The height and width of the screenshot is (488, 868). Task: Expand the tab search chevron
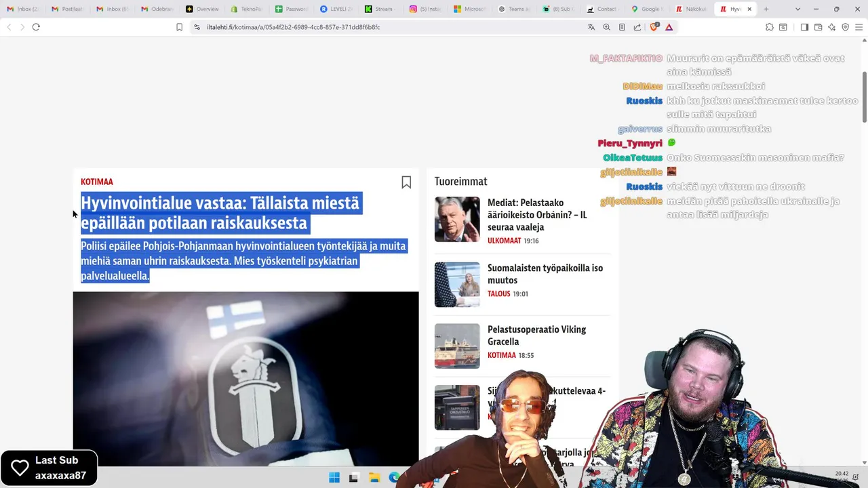[797, 9]
